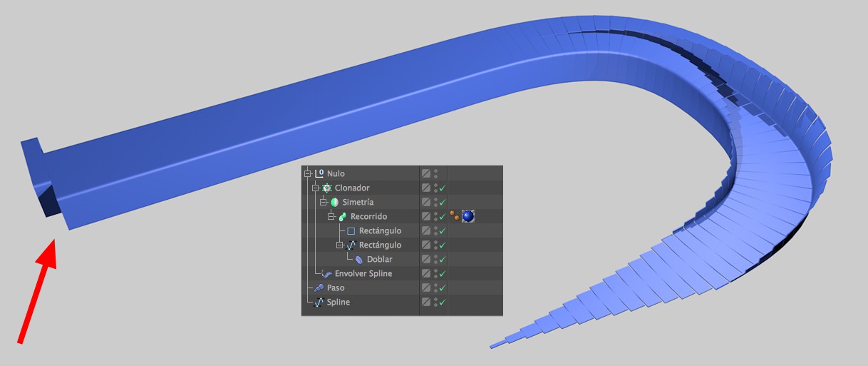The image size is (868, 366).
Task: Click the Clonador cloner icon
Action: [x=327, y=188]
